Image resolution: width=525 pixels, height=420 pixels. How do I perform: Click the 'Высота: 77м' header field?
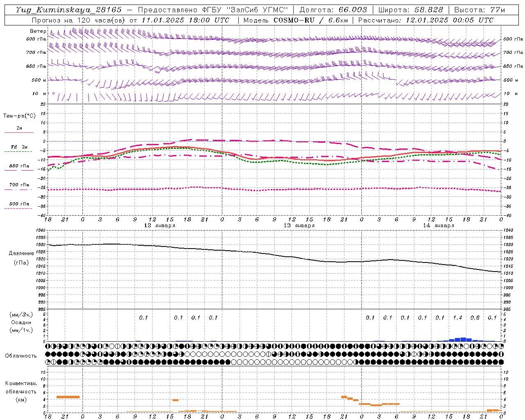(x=480, y=10)
